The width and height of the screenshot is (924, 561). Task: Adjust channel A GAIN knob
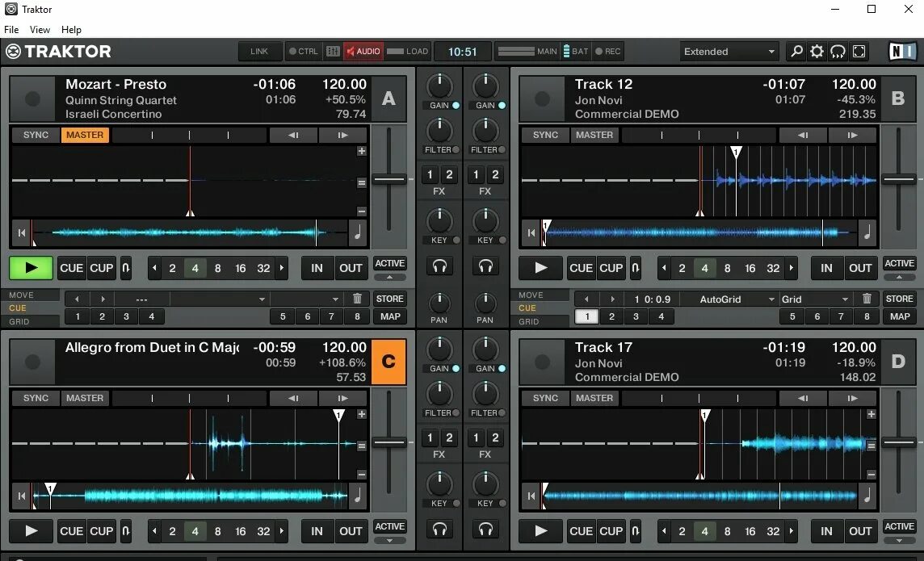439,86
